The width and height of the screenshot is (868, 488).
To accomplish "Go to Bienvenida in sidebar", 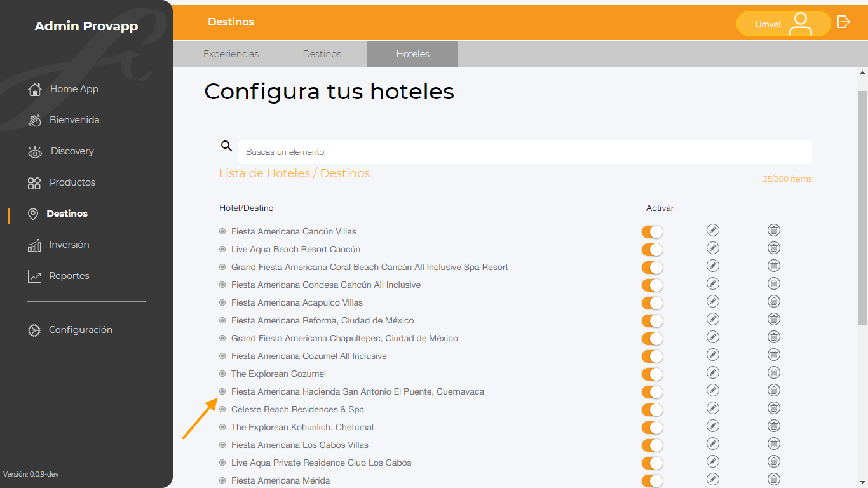I will 64,120.
